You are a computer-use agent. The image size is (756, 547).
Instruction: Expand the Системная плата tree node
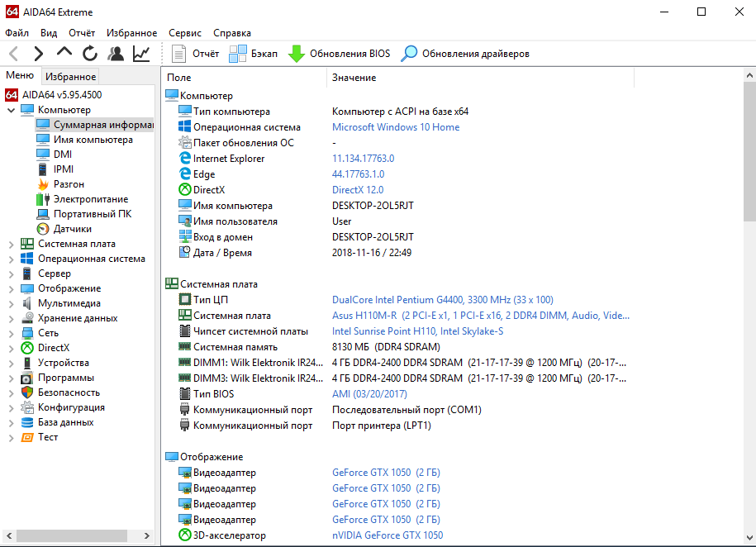[x=11, y=244]
